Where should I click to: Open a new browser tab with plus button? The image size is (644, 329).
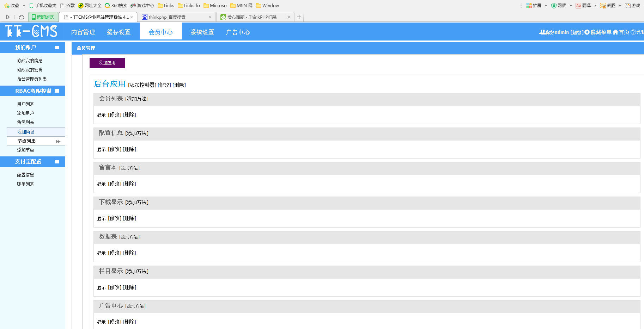click(x=299, y=17)
